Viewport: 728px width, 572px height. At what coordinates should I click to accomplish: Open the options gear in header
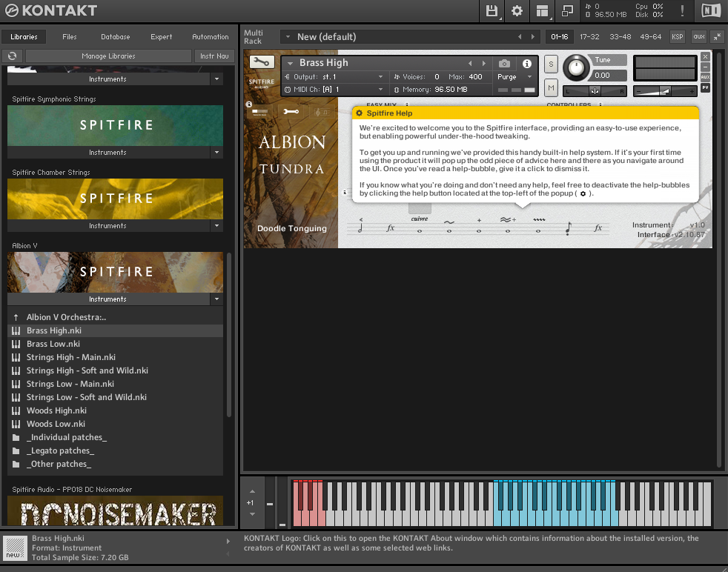click(x=517, y=10)
